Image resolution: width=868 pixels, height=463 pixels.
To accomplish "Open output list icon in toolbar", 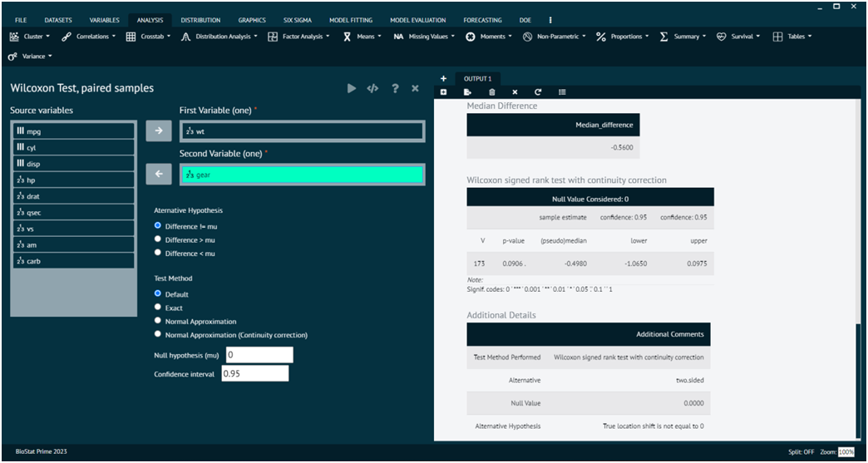I will point(562,91).
